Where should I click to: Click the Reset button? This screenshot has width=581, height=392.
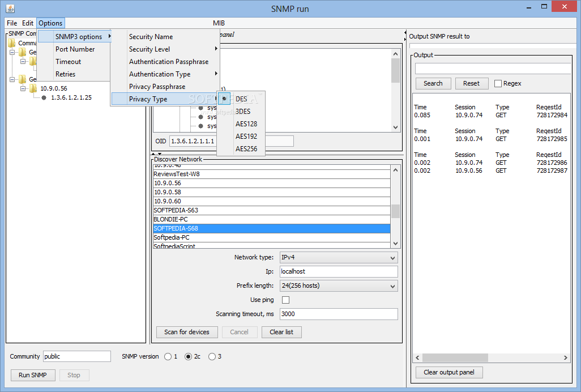point(471,83)
